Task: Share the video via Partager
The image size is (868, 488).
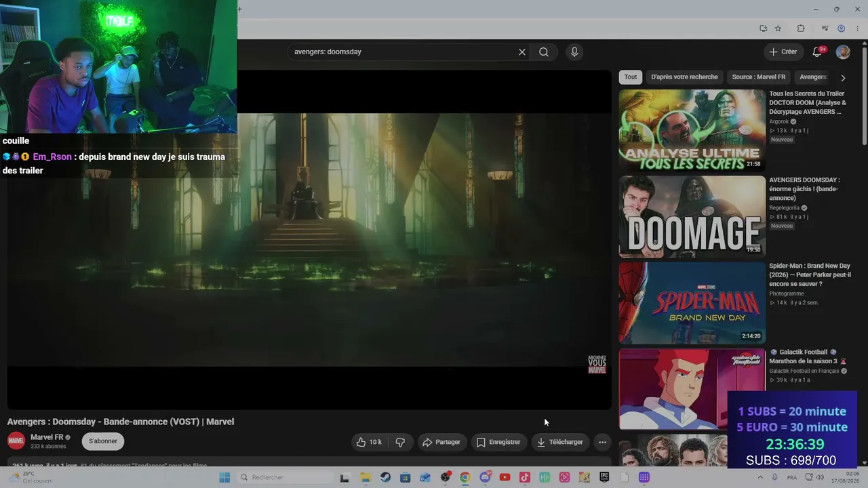Action: 441,442
